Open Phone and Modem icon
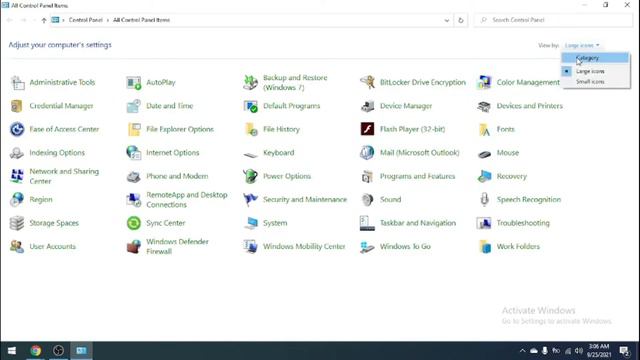The image size is (640, 360). tap(134, 176)
